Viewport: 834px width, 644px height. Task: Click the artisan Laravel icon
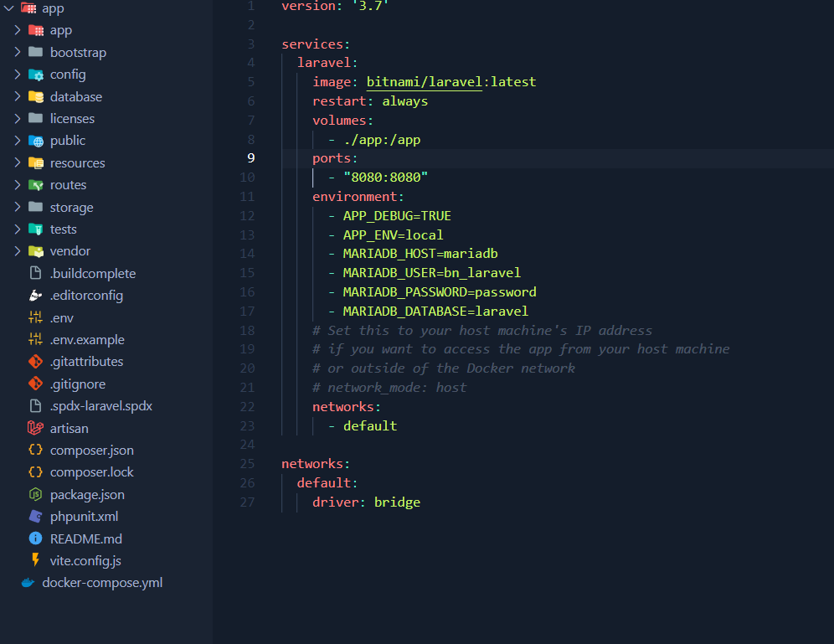pyautogui.click(x=37, y=427)
